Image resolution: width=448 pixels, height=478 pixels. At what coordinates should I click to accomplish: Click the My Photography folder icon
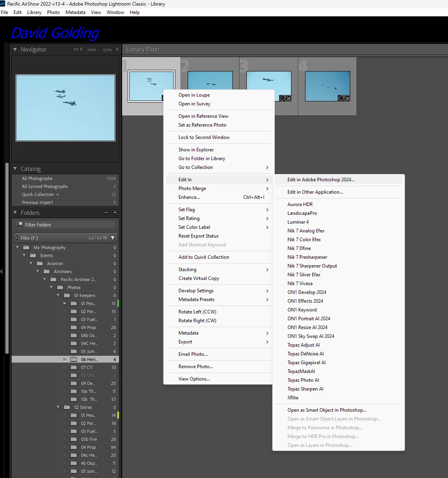tap(26, 248)
